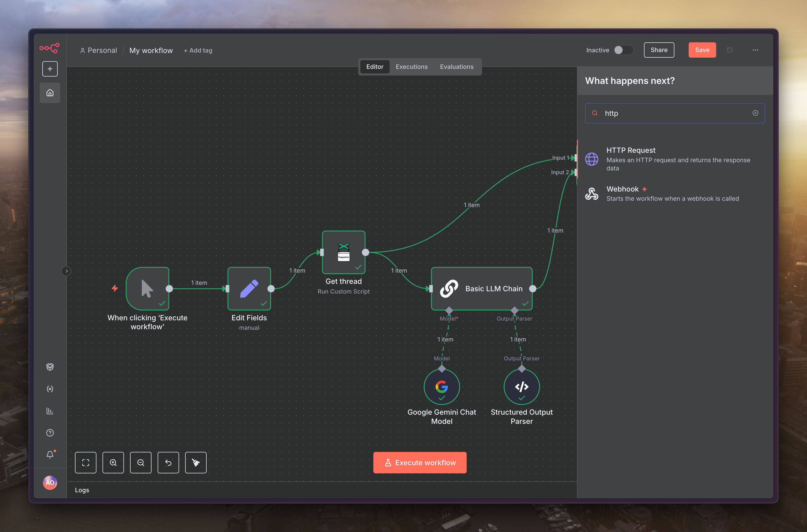Click the tidy up nodes broom icon
The height and width of the screenshot is (532, 807).
point(196,462)
